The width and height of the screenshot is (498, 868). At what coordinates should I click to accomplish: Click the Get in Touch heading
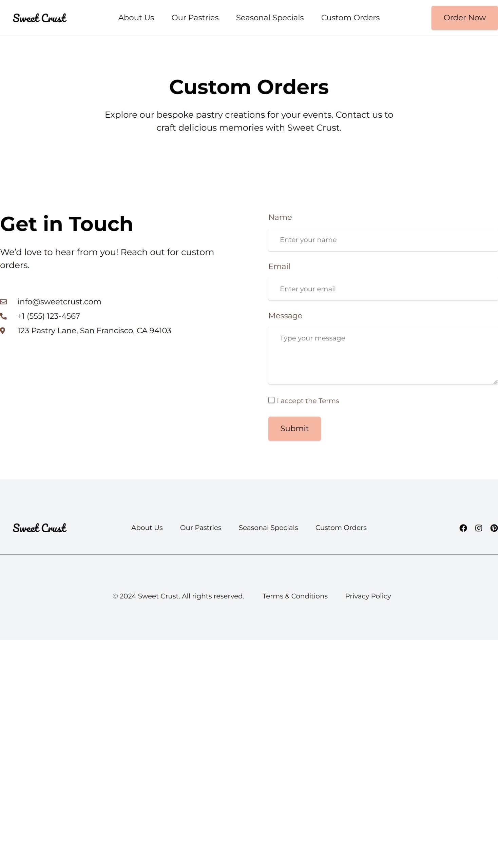tap(67, 224)
